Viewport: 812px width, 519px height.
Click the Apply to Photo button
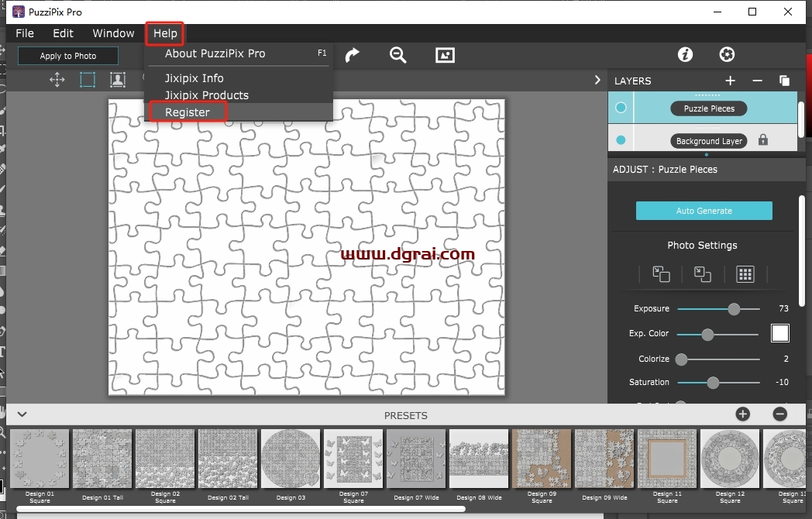[x=68, y=56]
